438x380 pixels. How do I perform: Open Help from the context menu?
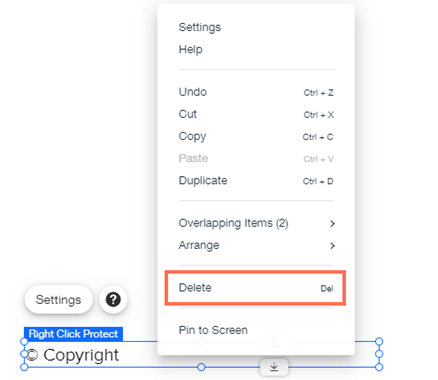[x=191, y=49]
